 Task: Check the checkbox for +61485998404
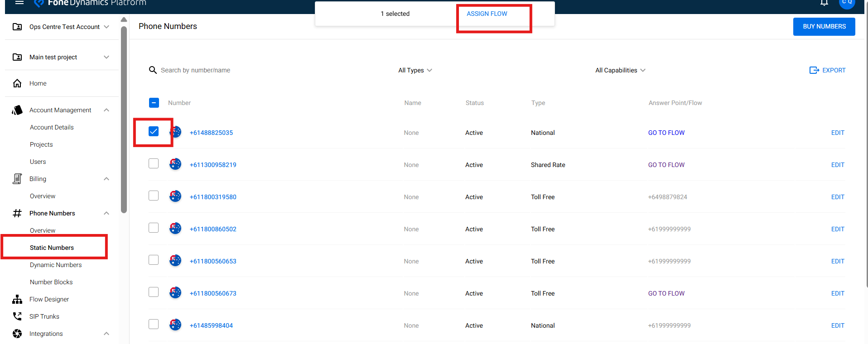[154, 324]
